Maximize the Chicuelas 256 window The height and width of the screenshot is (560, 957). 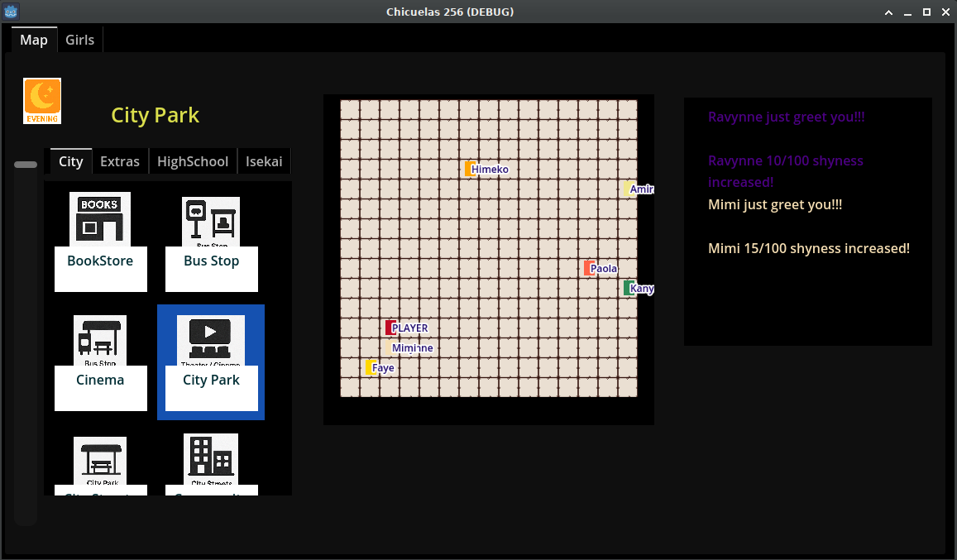[926, 12]
